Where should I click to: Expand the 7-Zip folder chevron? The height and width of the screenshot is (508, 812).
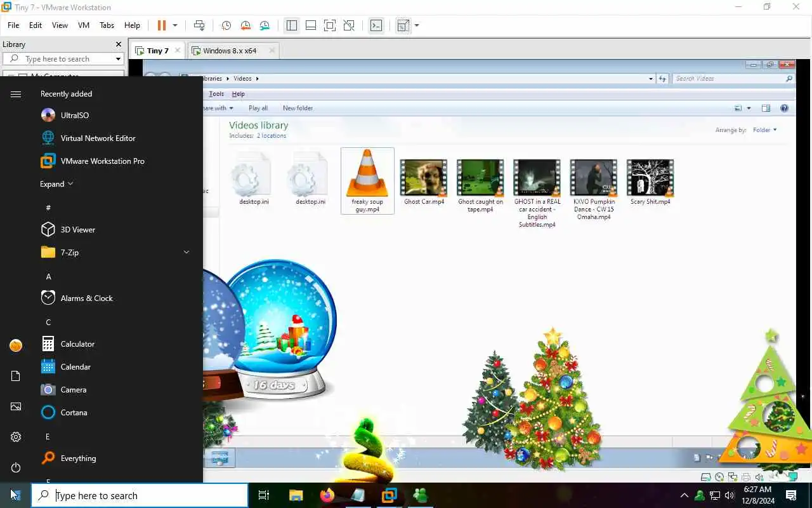coord(187,252)
